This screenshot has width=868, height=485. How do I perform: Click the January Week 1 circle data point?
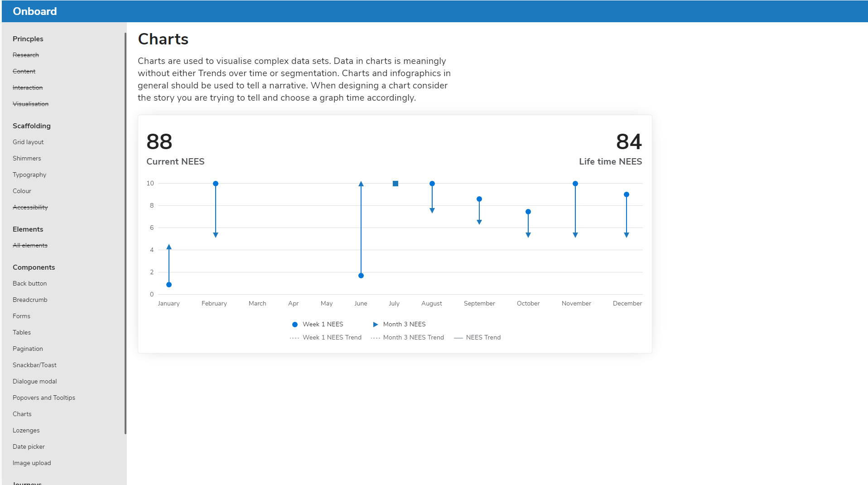(x=169, y=285)
